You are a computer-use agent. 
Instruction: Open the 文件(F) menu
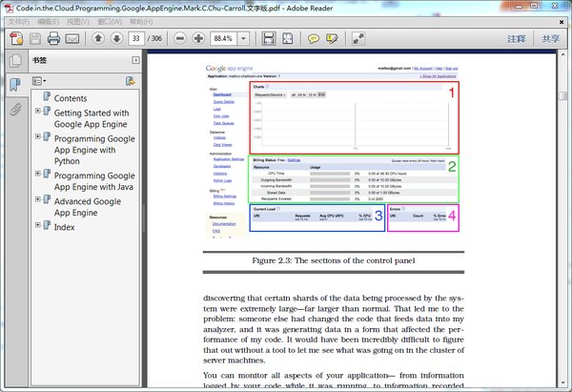coord(18,21)
